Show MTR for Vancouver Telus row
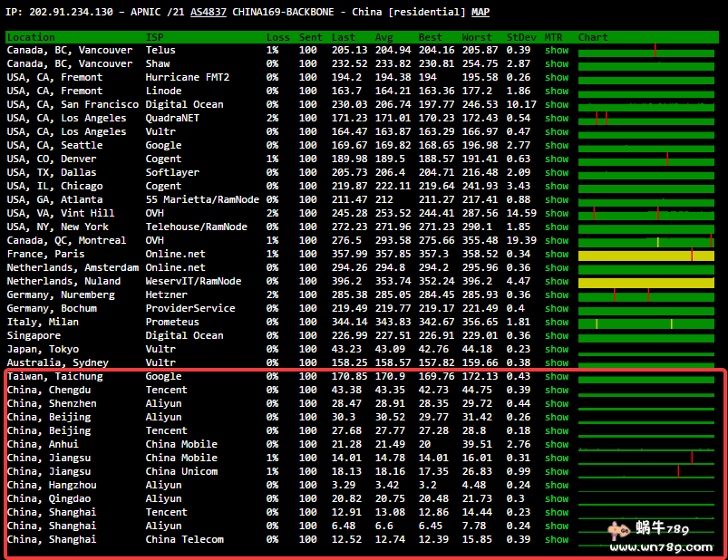The image size is (728, 560). tap(557, 51)
